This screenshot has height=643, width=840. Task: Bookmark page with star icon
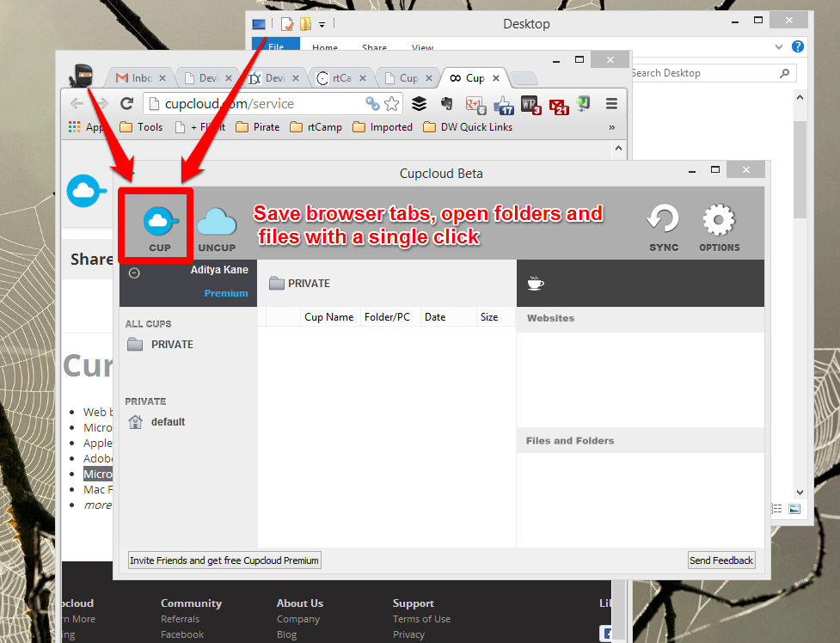(392, 103)
